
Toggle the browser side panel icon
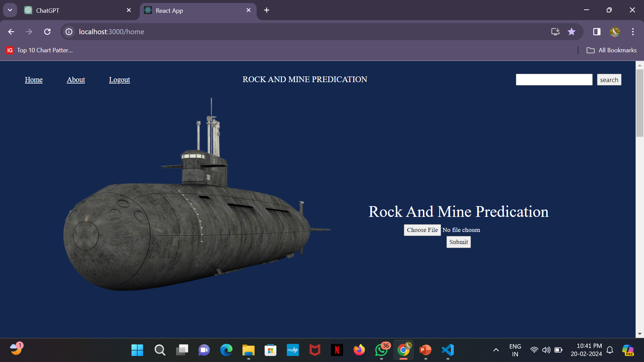597,32
